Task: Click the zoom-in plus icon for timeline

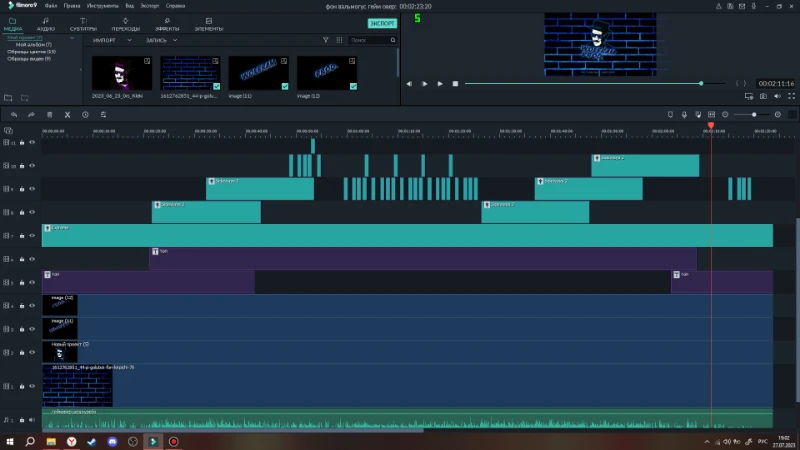Action: pos(778,115)
